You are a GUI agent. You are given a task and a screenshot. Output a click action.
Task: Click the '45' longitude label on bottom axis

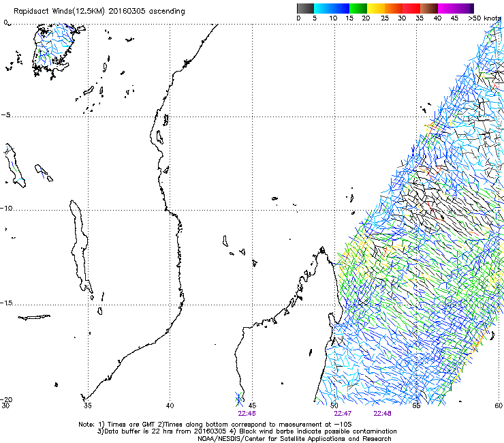(252, 406)
